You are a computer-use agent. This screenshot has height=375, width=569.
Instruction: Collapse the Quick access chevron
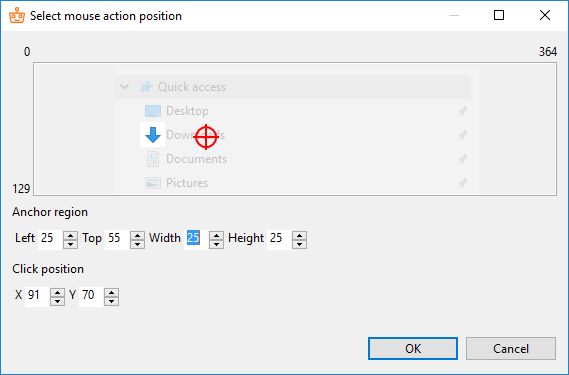point(124,87)
